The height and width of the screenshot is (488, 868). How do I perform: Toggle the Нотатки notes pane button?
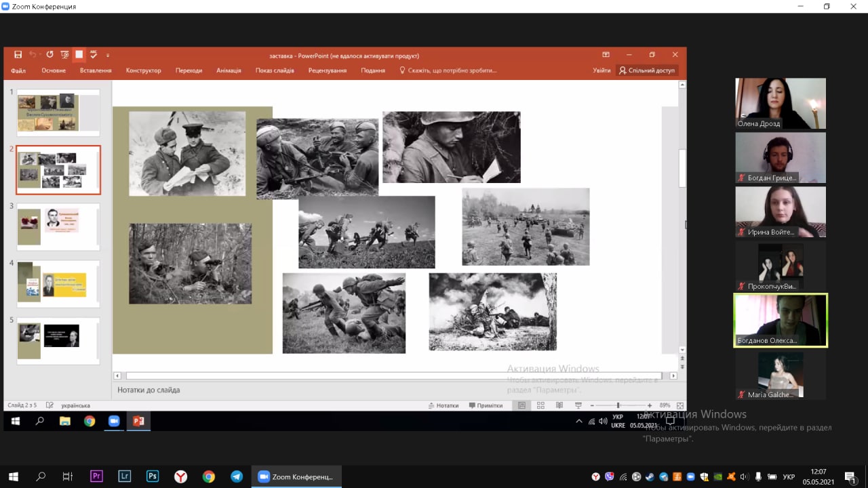[443, 405]
